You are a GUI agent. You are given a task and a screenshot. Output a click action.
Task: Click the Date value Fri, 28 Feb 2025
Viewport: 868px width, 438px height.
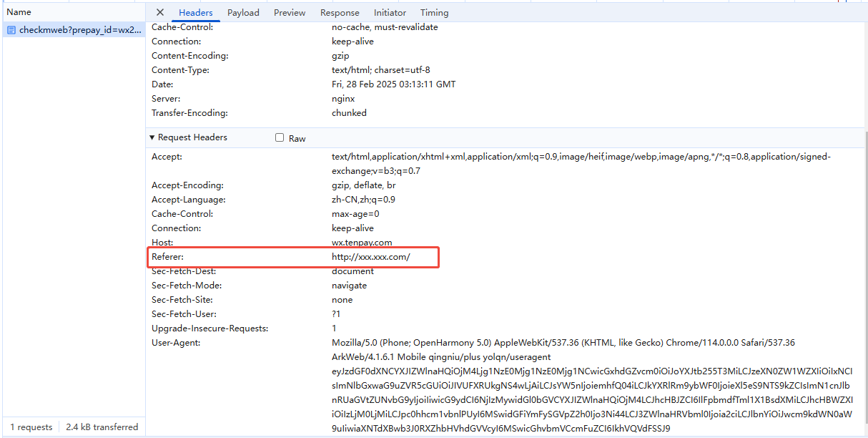[393, 84]
